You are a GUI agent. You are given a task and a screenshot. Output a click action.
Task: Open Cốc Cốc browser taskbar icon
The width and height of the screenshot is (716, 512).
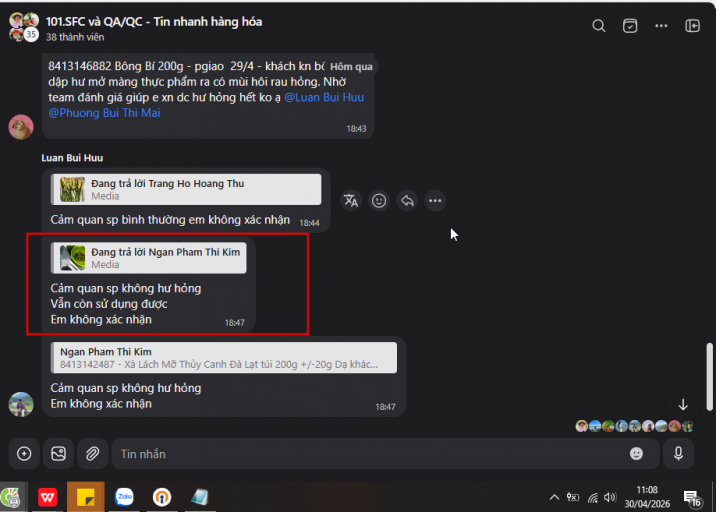[11, 497]
